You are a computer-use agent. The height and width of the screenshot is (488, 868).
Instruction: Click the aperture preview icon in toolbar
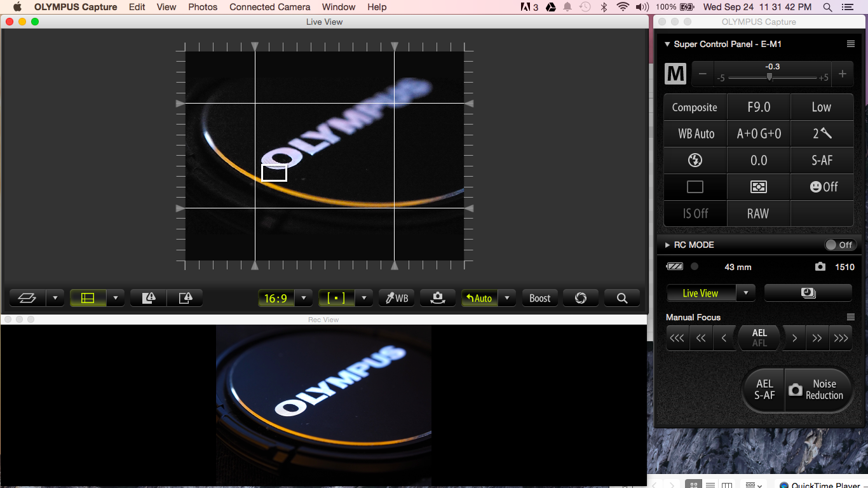[x=581, y=298]
